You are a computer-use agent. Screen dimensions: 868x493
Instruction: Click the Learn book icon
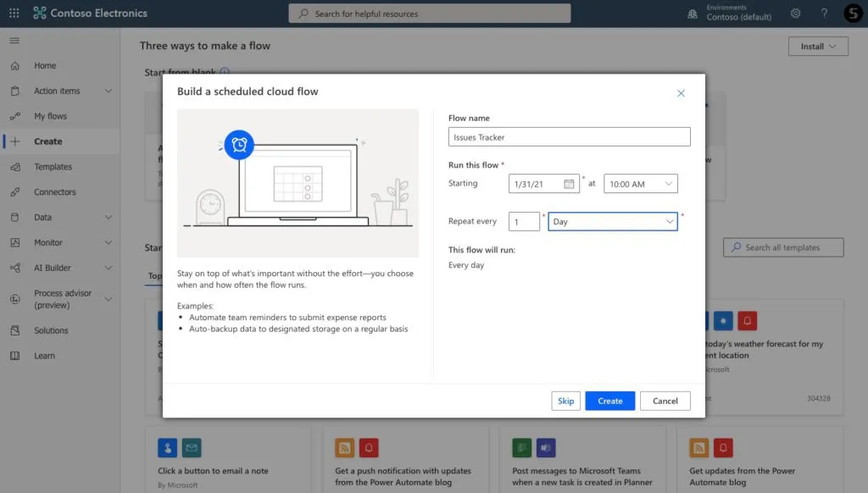click(15, 356)
